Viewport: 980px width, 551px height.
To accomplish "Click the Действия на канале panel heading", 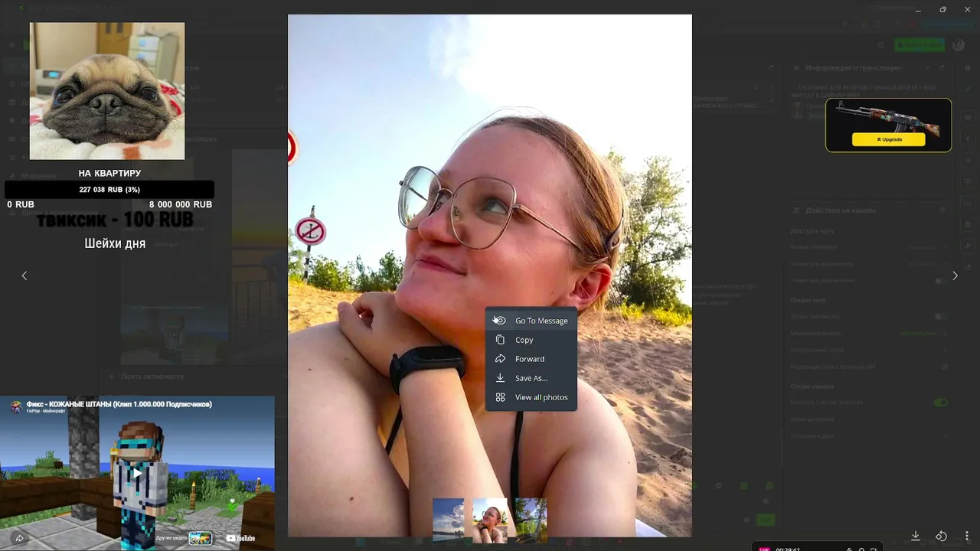I will [x=840, y=210].
